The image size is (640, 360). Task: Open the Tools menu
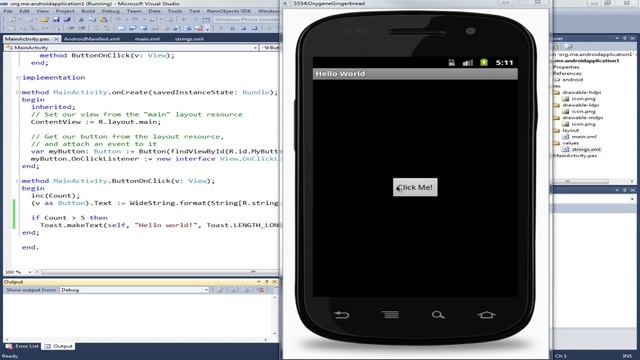[175, 11]
